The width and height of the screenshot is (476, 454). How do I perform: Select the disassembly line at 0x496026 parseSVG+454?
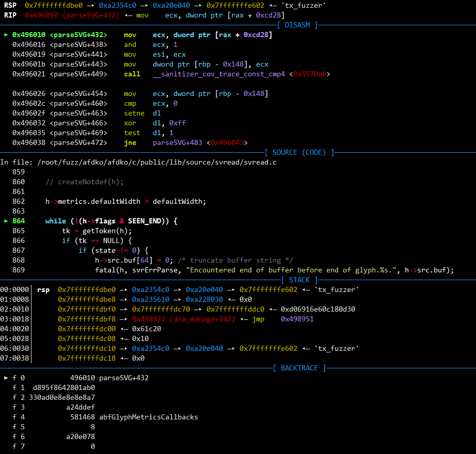[x=140, y=94]
